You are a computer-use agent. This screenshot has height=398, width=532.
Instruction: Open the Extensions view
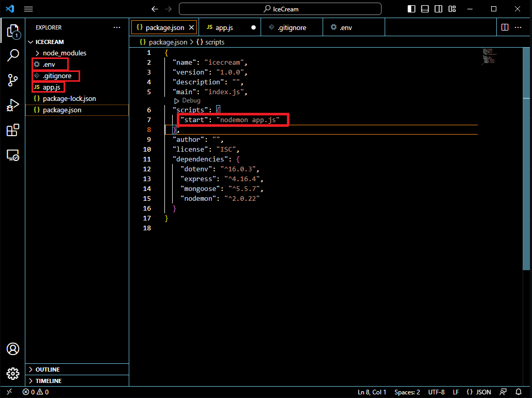click(x=13, y=130)
